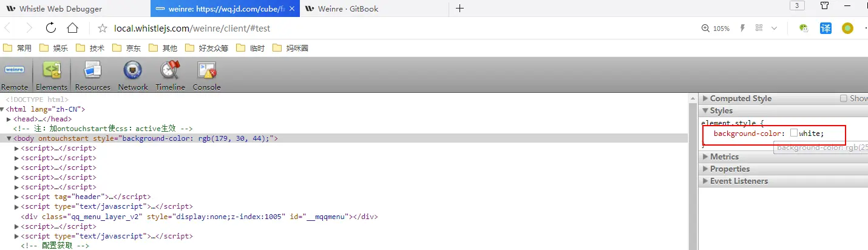Viewport: 868px width, 250px height.
Task: Show the Console panel
Action: point(207,76)
